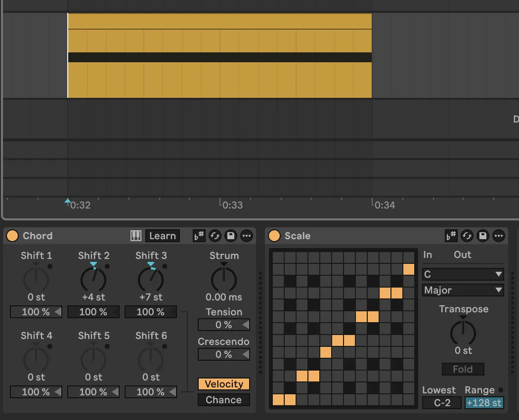The image size is (519, 420).
Task: Click the 0:33 timeline marker
Action: [x=232, y=205]
